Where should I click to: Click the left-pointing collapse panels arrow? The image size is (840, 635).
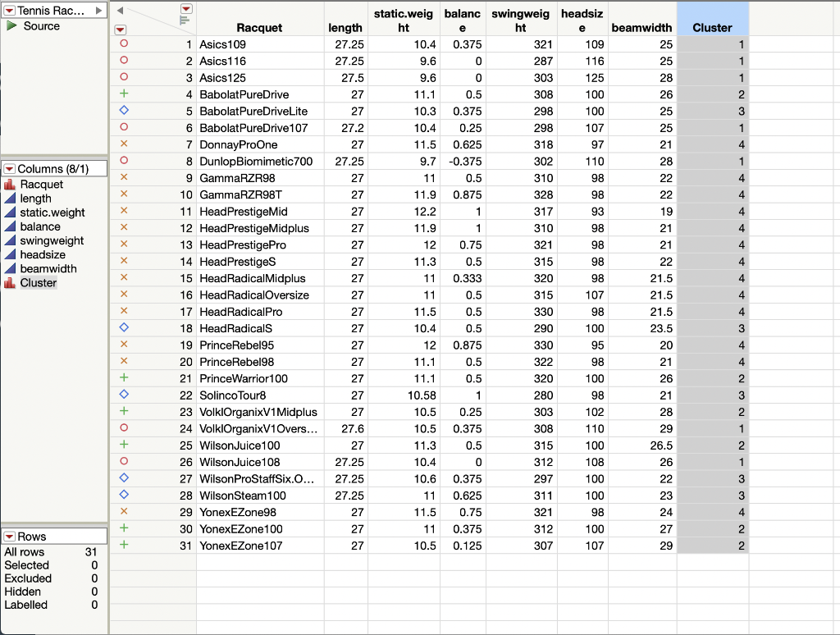coord(120,10)
